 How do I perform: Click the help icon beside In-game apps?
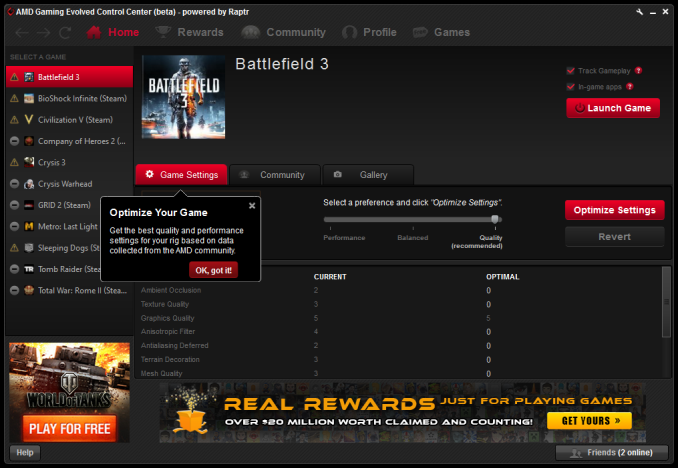pyautogui.click(x=630, y=87)
